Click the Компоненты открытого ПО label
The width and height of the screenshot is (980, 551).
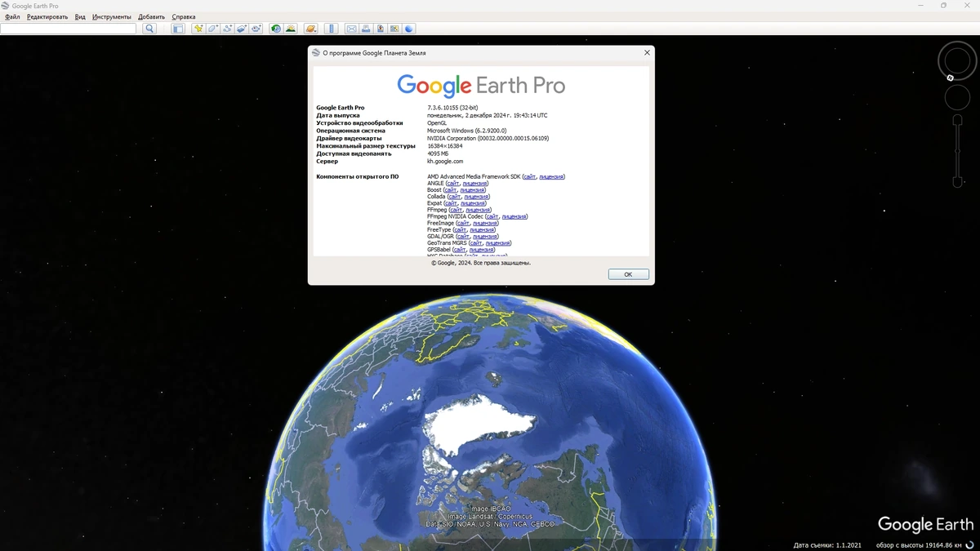click(358, 176)
